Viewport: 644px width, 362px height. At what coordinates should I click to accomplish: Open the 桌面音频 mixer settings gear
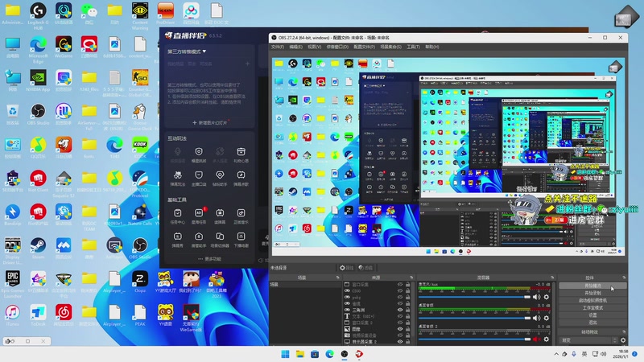(x=547, y=318)
